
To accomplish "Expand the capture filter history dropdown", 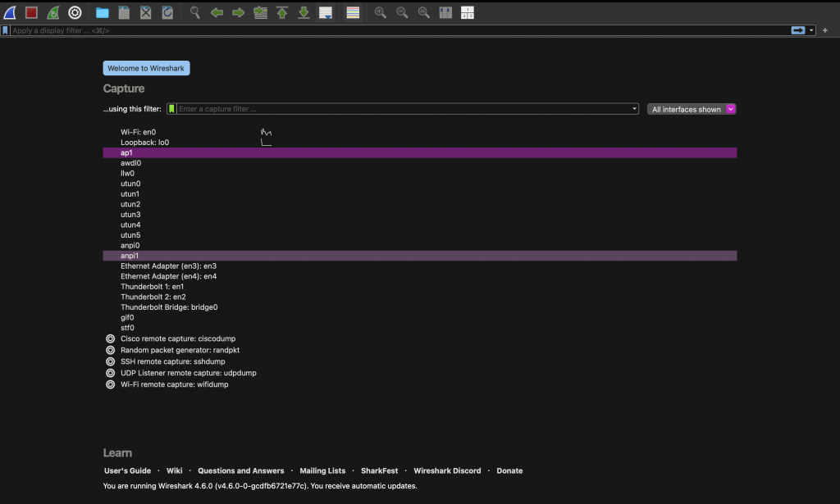I will click(634, 109).
